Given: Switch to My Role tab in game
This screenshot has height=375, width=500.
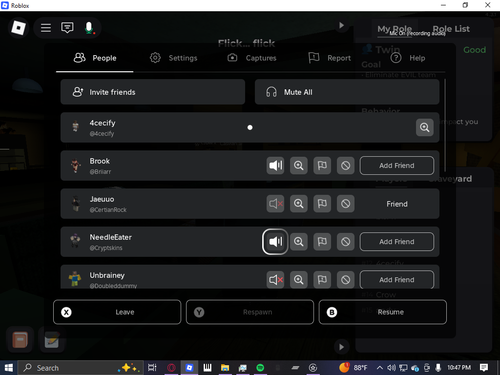Looking at the screenshot, I should tap(394, 29).
